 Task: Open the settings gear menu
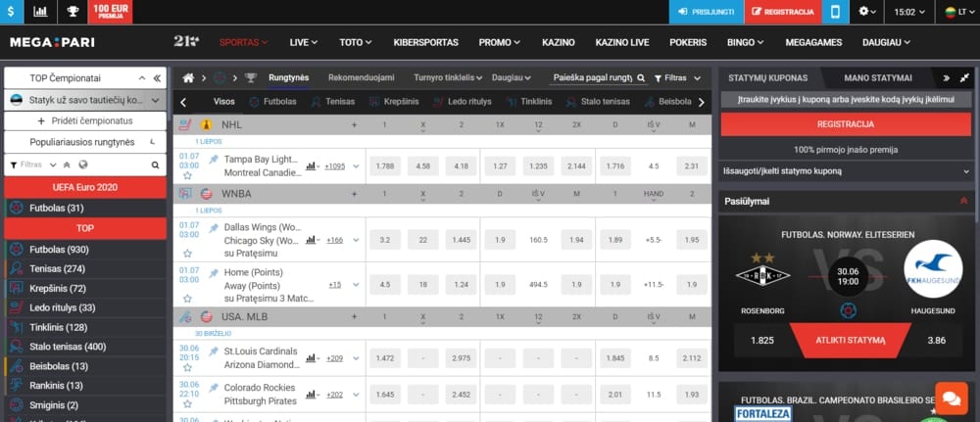867,11
